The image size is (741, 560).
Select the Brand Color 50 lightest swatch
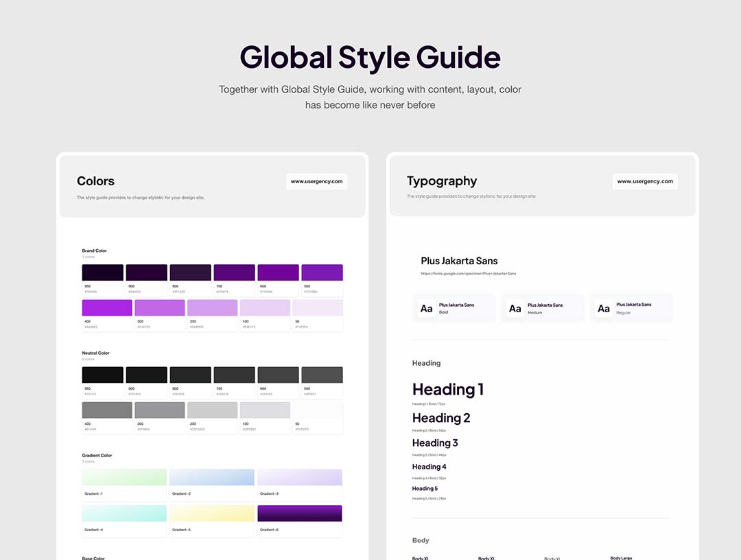(x=318, y=307)
